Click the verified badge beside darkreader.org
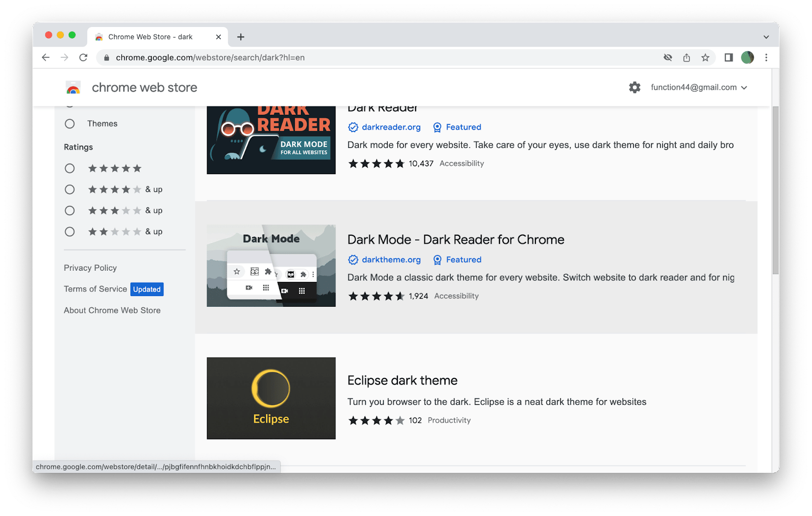812x516 pixels. (353, 127)
